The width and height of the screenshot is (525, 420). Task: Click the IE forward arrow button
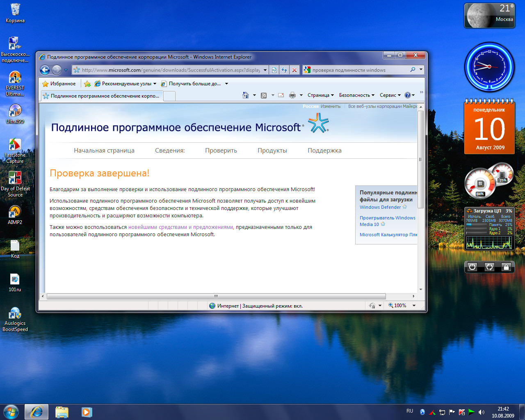57,70
